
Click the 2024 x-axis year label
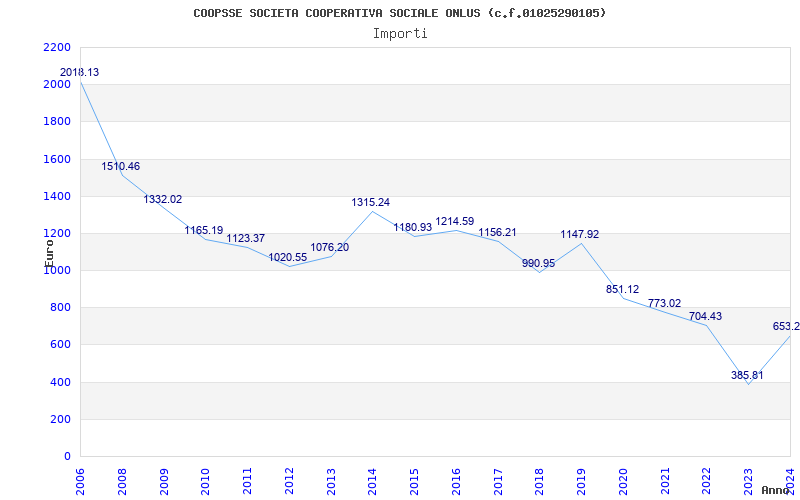pyautogui.click(x=790, y=481)
